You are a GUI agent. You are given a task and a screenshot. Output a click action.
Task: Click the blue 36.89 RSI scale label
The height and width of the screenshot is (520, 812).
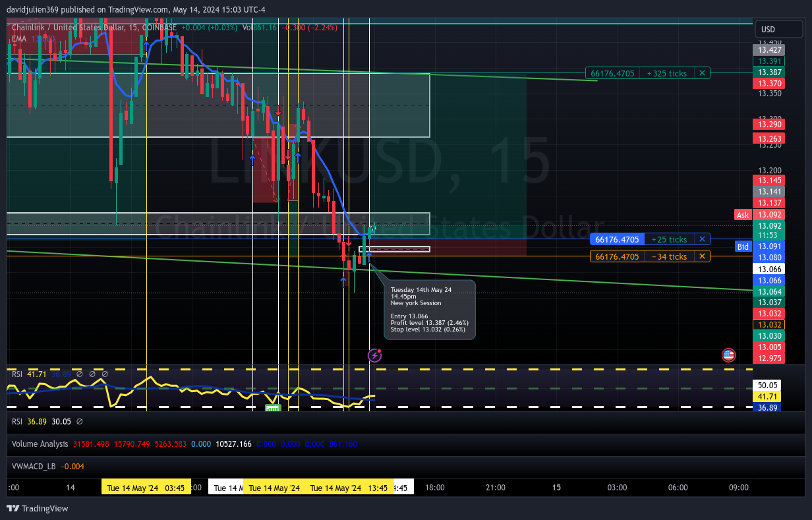(x=768, y=408)
